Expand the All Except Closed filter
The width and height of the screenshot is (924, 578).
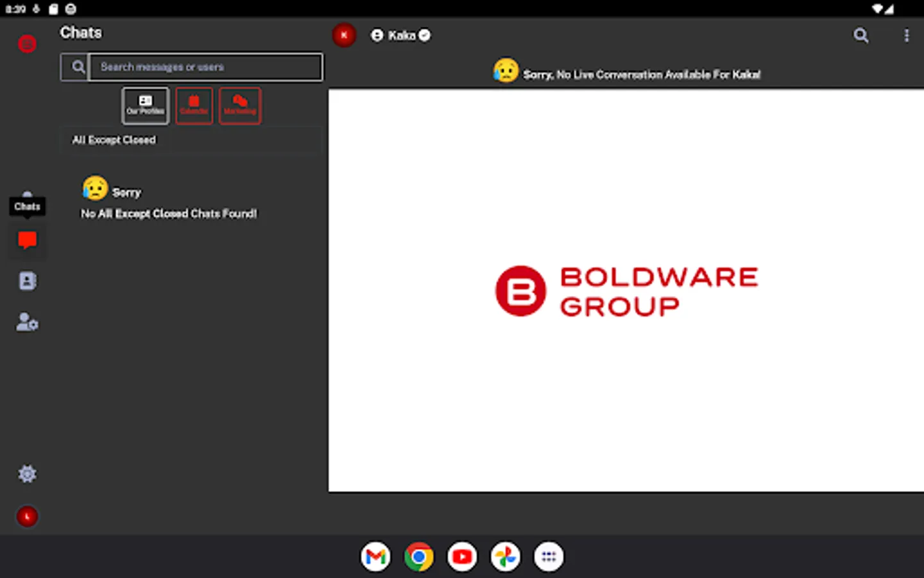click(114, 140)
